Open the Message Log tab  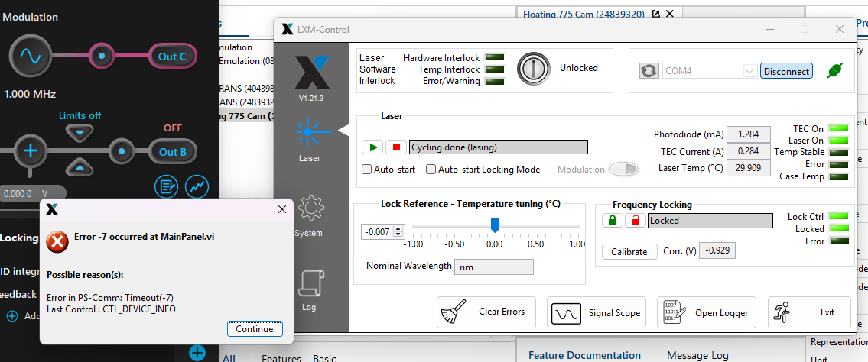697,355
